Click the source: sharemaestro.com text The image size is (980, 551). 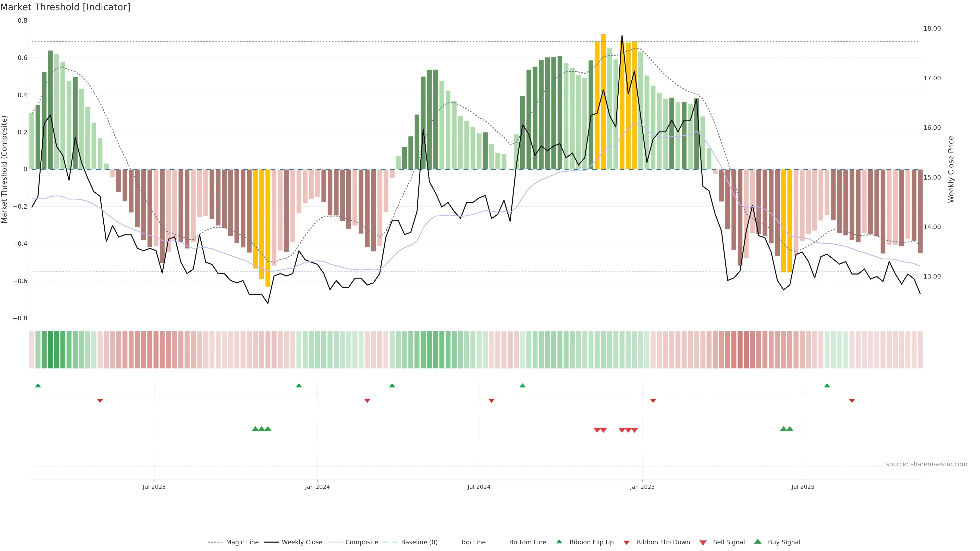(926, 464)
